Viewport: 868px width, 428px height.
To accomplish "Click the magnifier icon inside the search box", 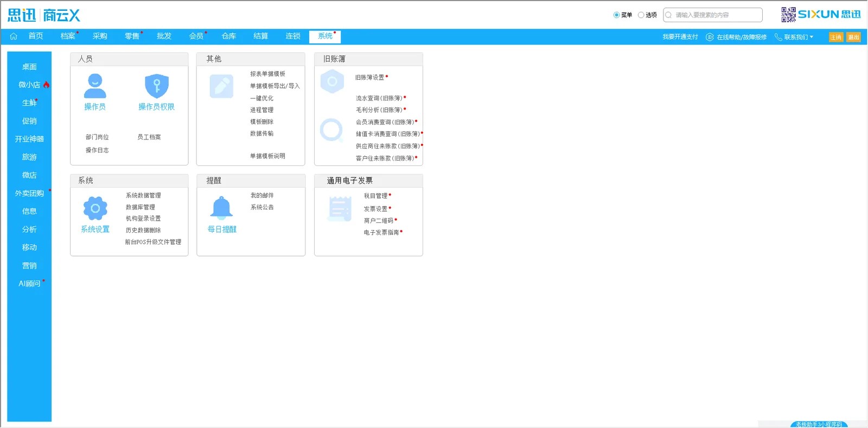I will [x=668, y=15].
